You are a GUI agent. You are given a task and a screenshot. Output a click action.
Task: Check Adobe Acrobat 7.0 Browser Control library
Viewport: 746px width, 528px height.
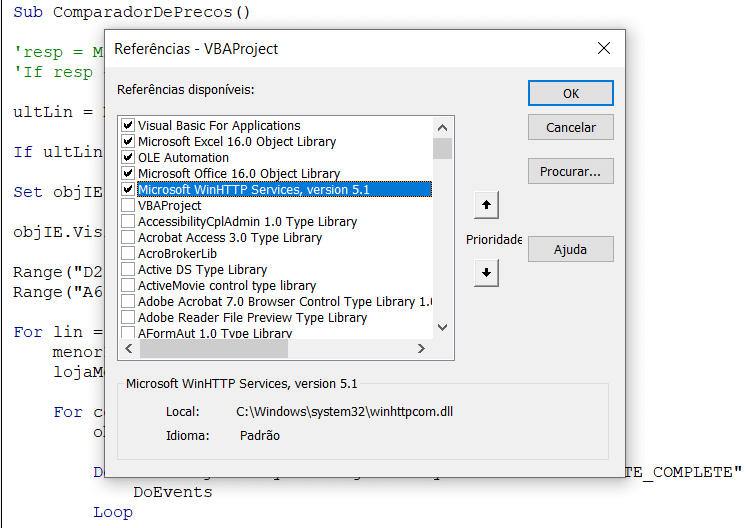tap(128, 301)
